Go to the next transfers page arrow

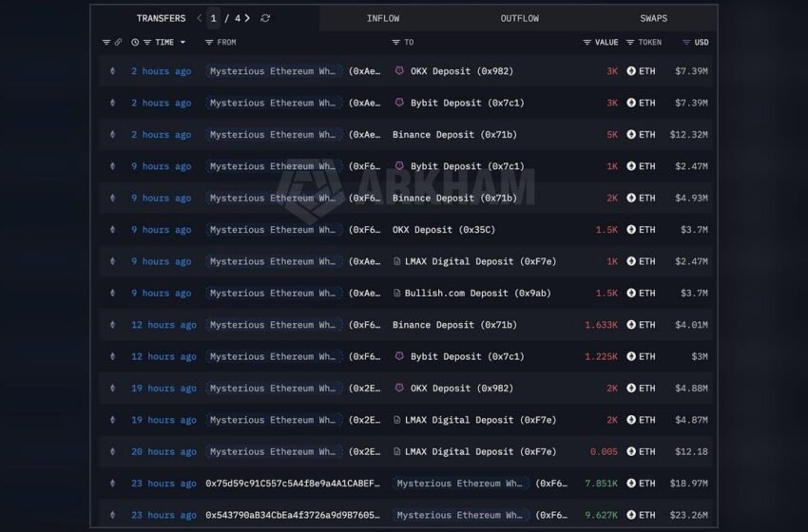(247, 18)
